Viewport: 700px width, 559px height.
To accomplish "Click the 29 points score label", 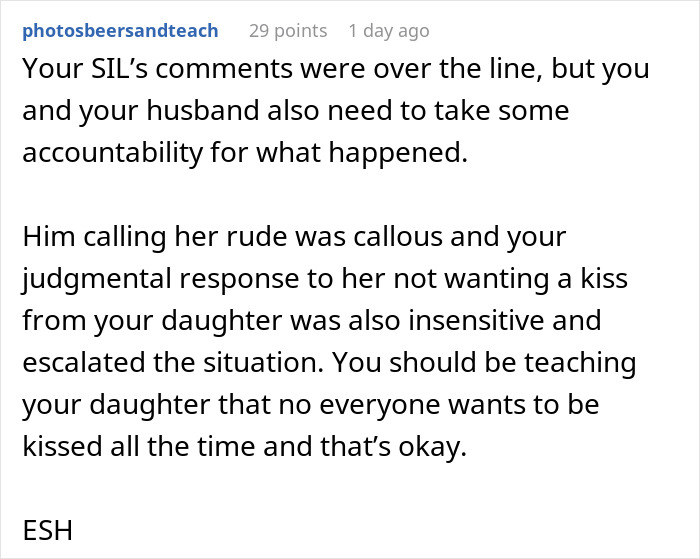I will pos(288,31).
